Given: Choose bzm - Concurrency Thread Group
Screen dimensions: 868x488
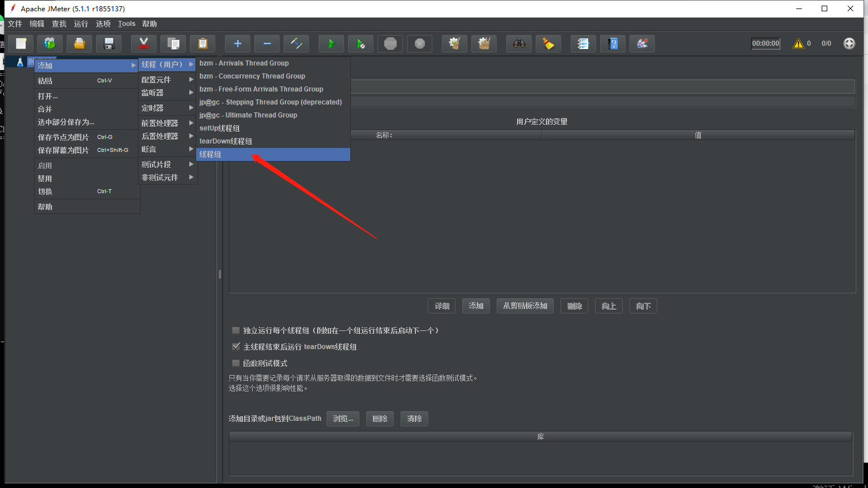Looking at the screenshot, I should coord(273,76).
